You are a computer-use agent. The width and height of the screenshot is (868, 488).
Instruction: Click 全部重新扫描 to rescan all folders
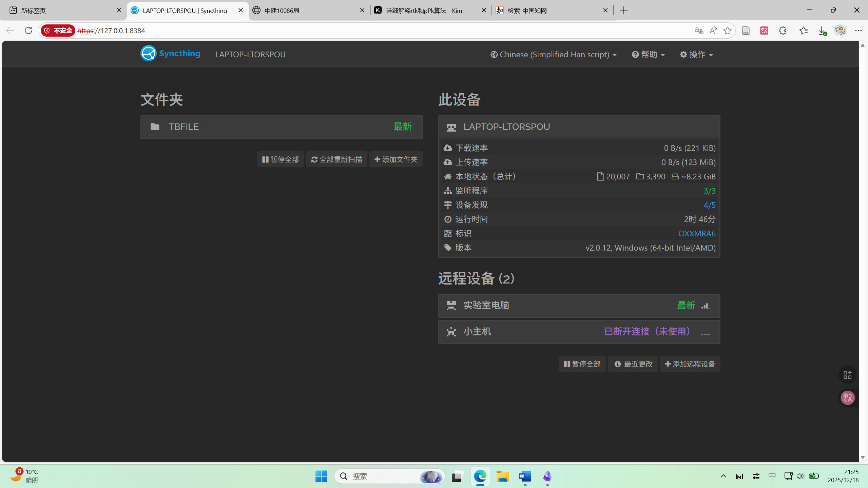(x=336, y=159)
